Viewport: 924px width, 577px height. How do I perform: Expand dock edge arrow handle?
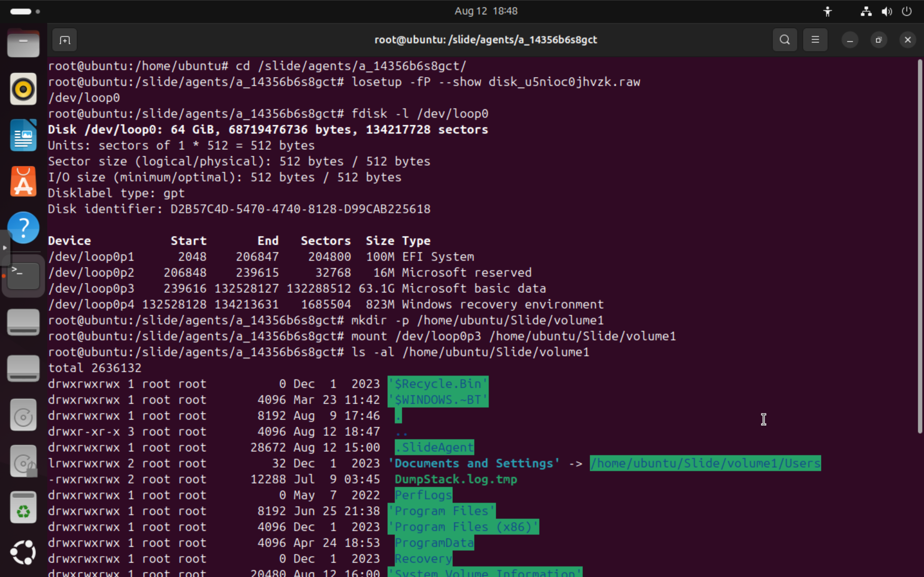(4, 248)
